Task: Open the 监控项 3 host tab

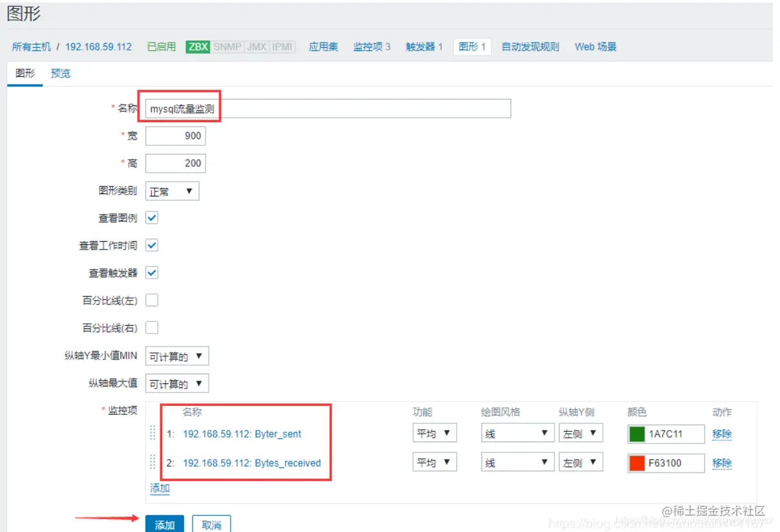Action: click(372, 47)
